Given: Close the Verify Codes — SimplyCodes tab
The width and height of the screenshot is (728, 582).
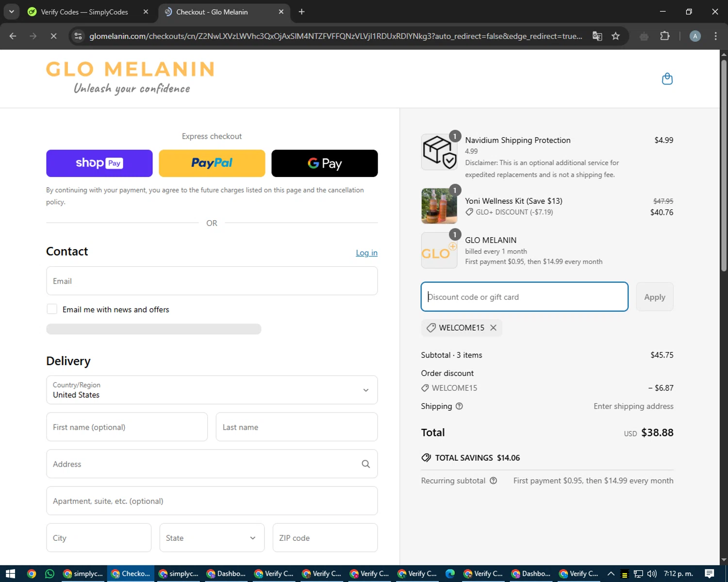Looking at the screenshot, I should click(146, 12).
